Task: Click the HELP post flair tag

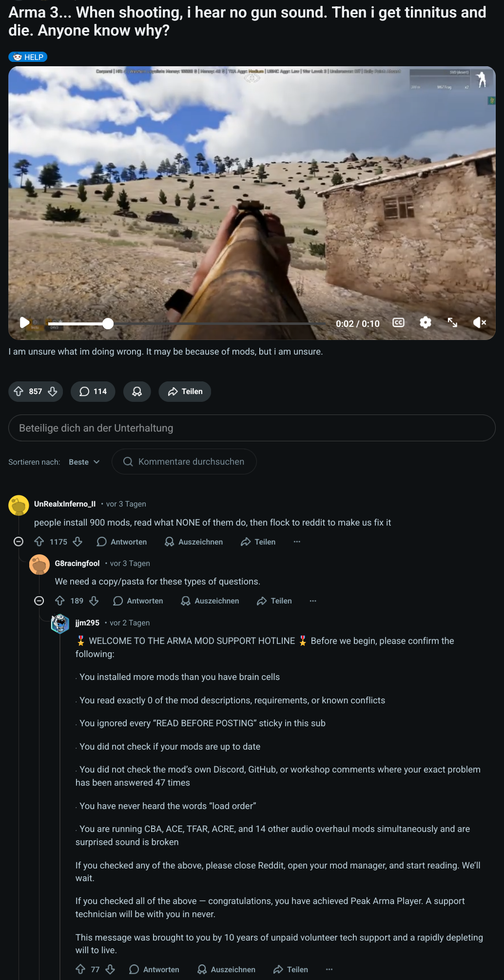Action: pos(28,57)
